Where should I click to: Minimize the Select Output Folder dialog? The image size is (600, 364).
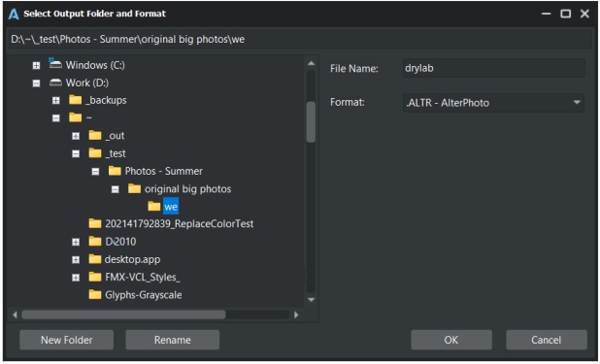pyautogui.click(x=547, y=14)
